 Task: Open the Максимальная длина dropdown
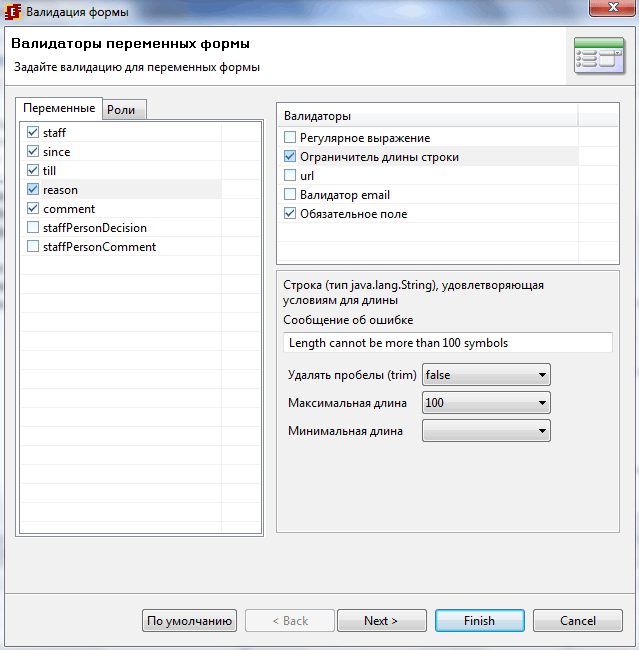point(486,403)
